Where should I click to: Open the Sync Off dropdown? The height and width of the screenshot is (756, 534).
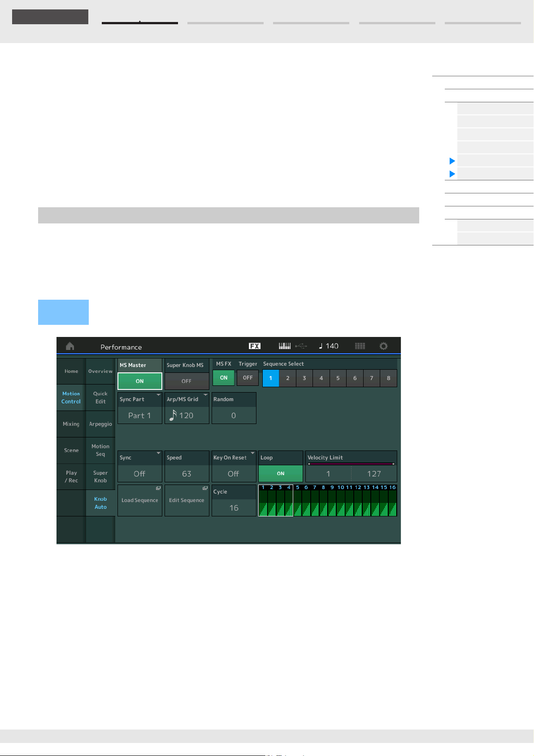tap(140, 467)
